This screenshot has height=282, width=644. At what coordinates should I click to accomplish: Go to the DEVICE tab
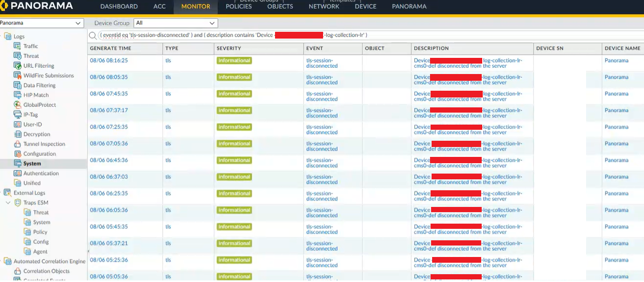point(365,7)
